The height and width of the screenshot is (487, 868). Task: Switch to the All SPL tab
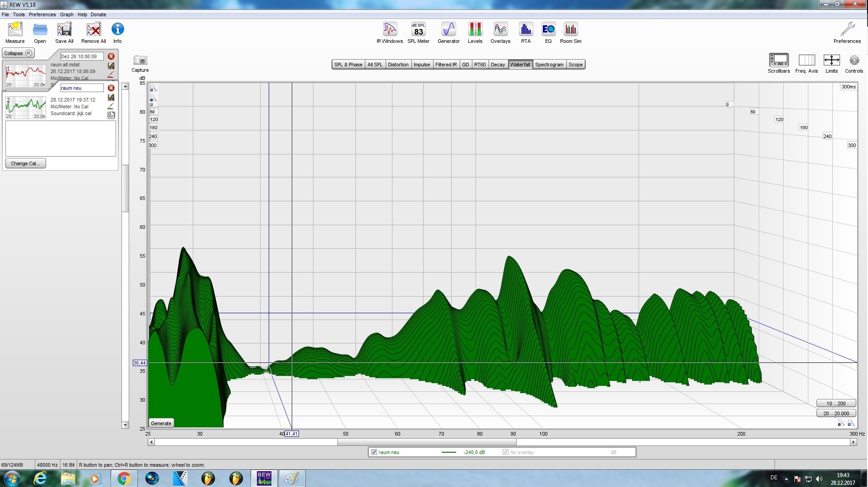click(x=375, y=65)
